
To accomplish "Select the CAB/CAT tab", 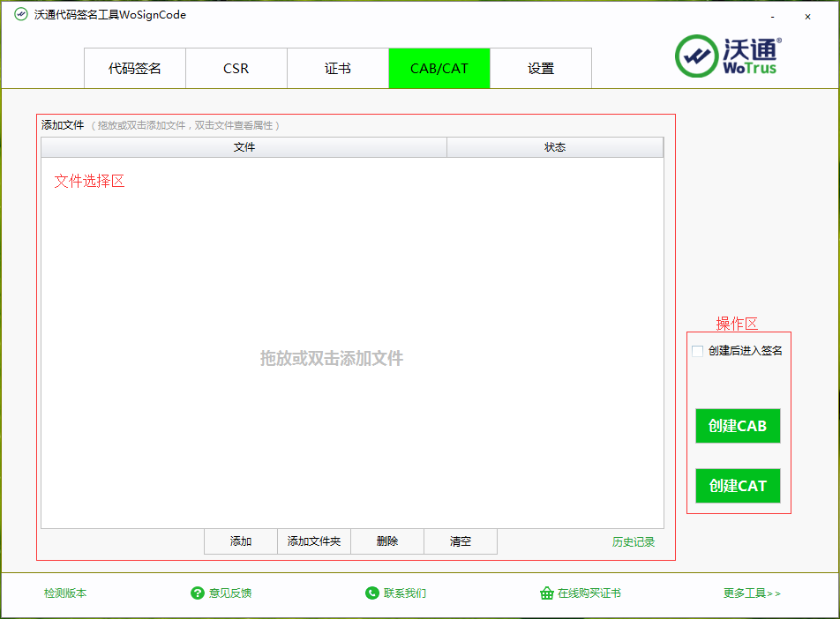I will 439,69.
